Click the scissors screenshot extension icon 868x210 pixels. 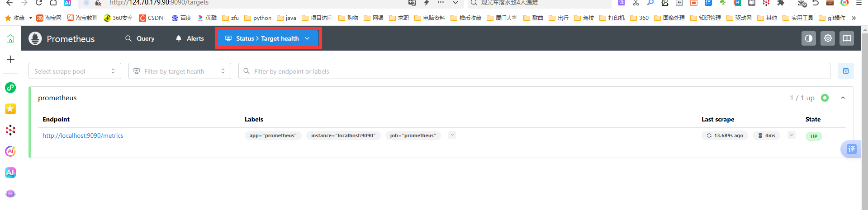point(636,3)
